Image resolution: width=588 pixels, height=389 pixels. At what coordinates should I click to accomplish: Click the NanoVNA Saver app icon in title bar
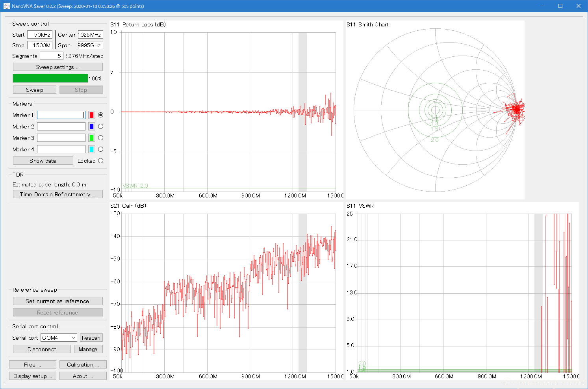tap(7, 6)
